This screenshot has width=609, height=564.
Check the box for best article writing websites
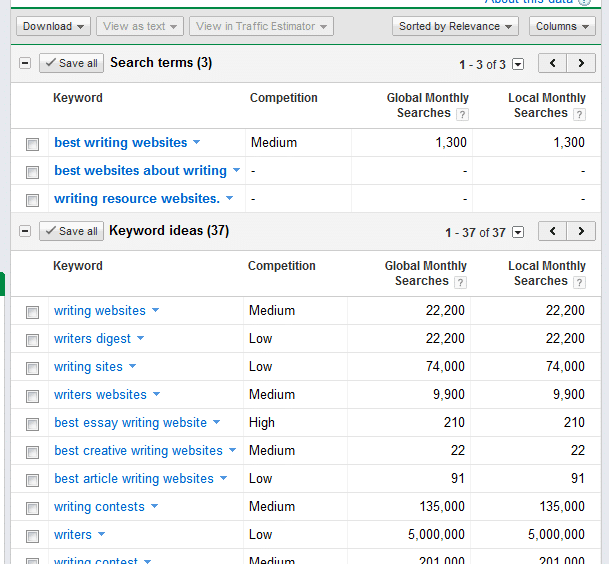click(32, 480)
